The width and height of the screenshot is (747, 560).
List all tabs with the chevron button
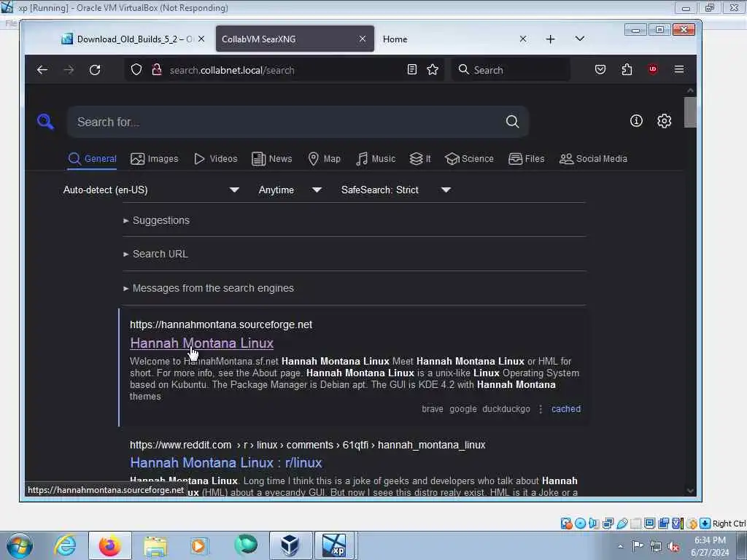tap(580, 39)
